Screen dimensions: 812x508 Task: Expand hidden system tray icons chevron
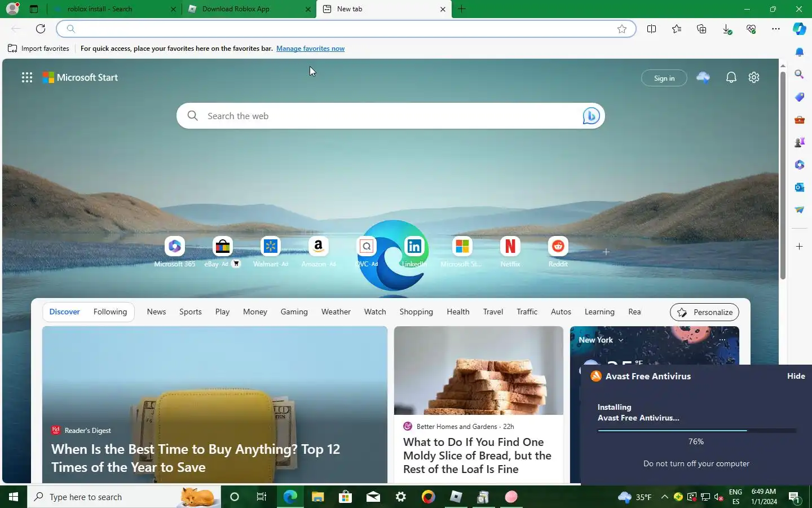click(664, 497)
